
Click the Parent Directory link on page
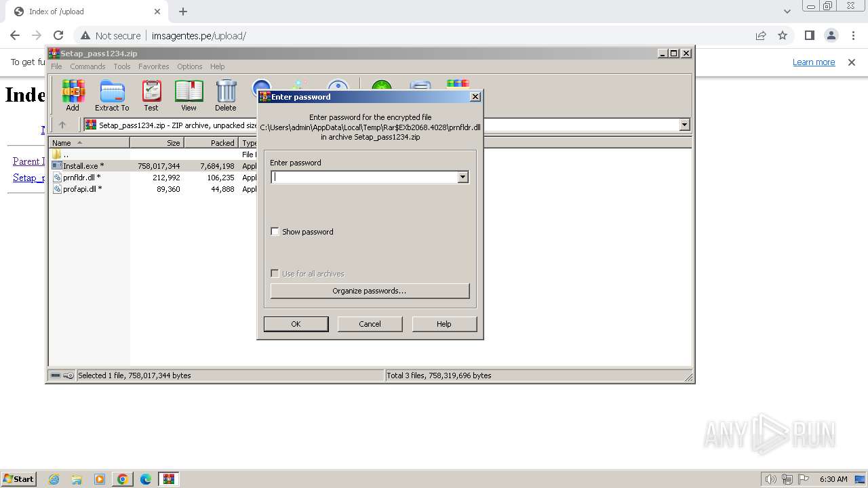click(x=28, y=161)
